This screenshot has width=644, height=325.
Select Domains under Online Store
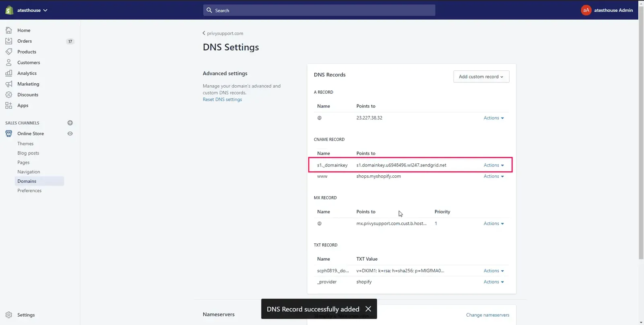pyautogui.click(x=39, y=181)
